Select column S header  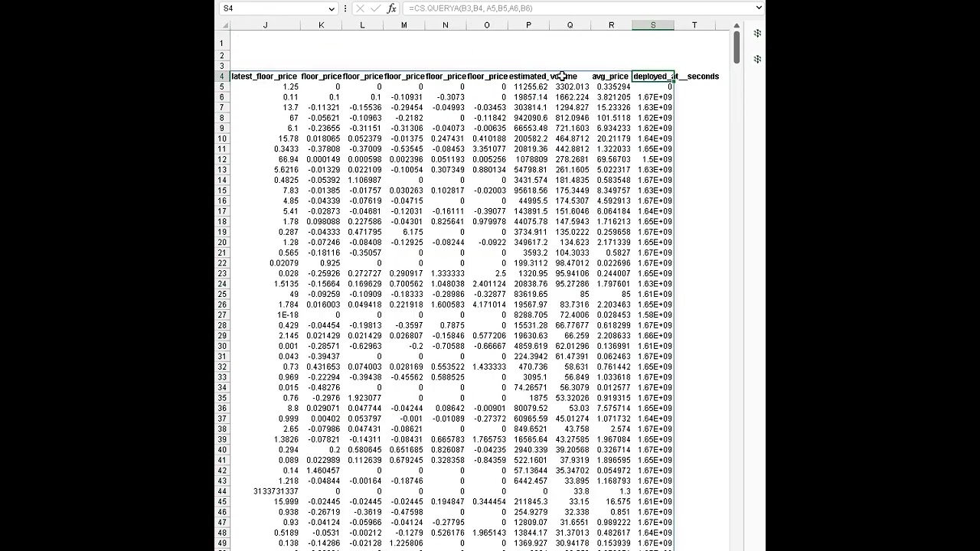pos(653,25)
